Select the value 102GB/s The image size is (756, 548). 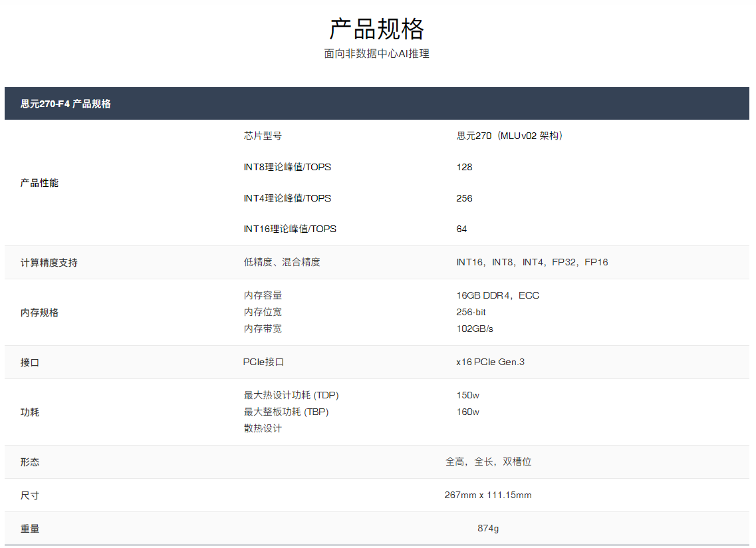(475, 329)
